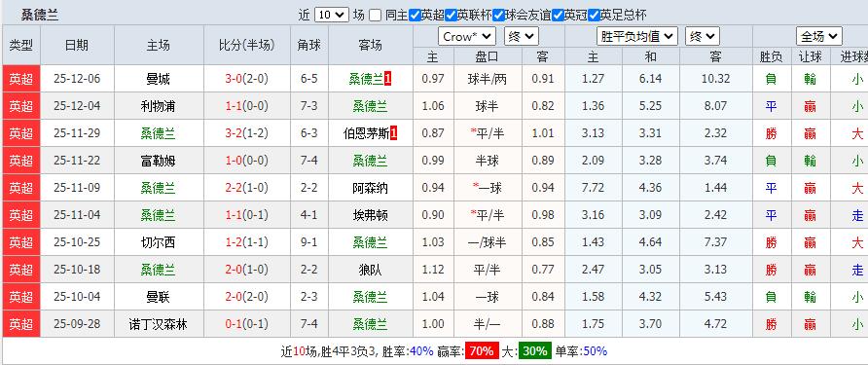Open the 胜平负均值 dropdown
This screenshot has height=365, width=868.
637,37
